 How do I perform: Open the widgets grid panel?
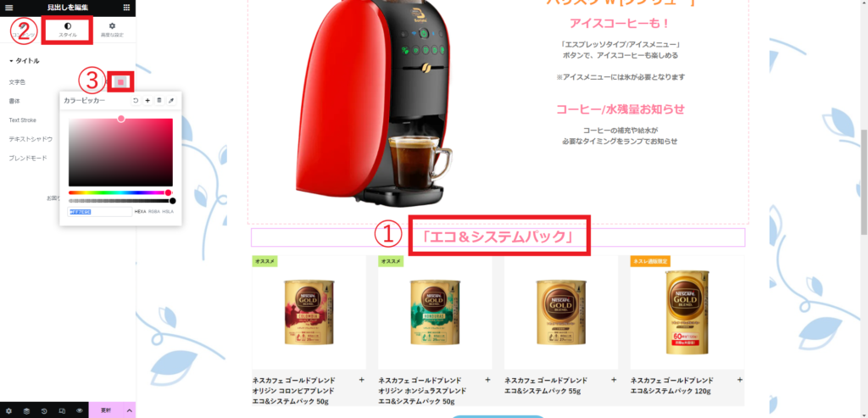127,8
